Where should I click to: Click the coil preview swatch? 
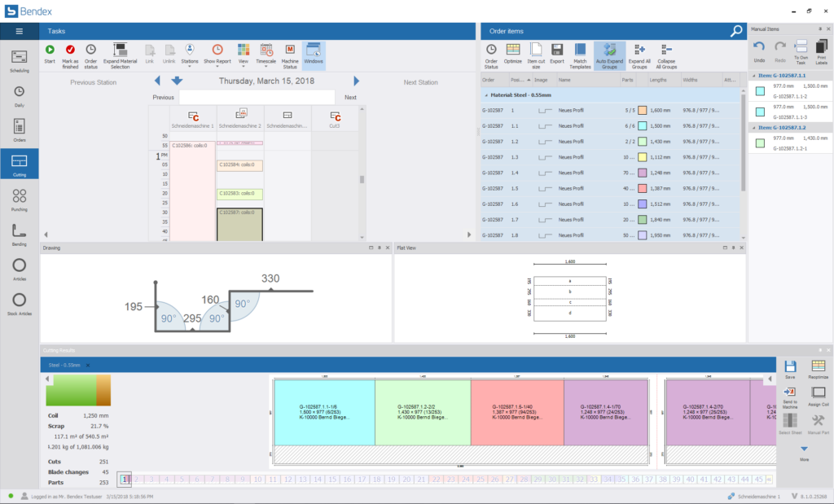click(78, 390)
